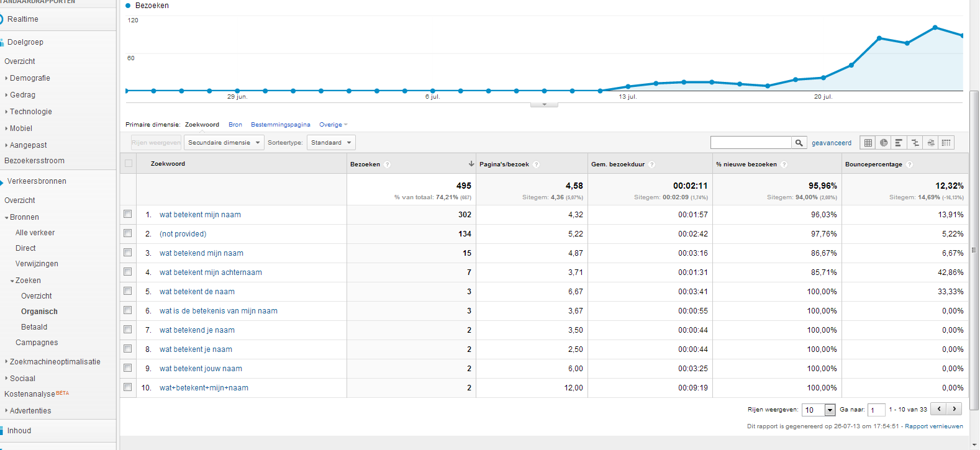Open help icon next to Bouncepercentage
Screen dimensions: 980x450
point(909,164)
